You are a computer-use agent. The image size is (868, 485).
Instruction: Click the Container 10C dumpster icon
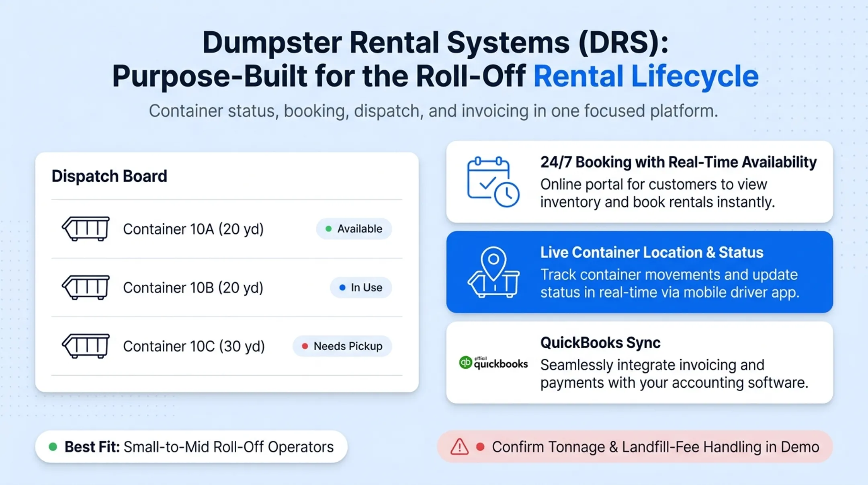[x=86, y=346]
